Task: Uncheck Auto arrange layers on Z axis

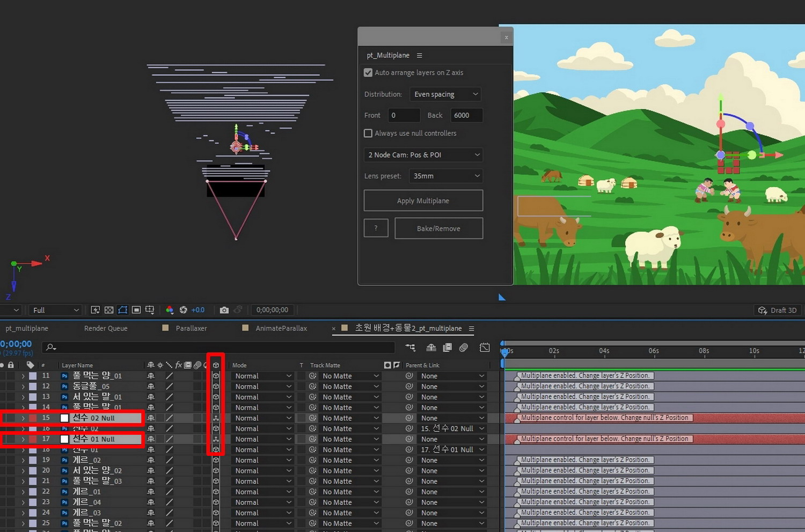Action: point(368,72)
